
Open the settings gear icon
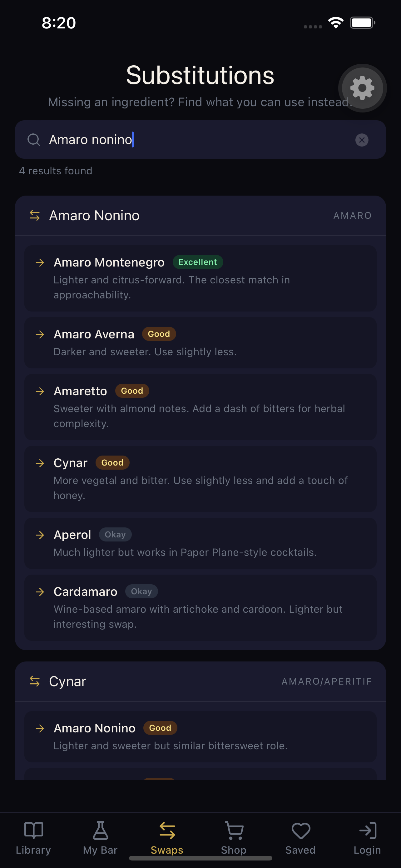pyautogui.click(x=362, y=88)
